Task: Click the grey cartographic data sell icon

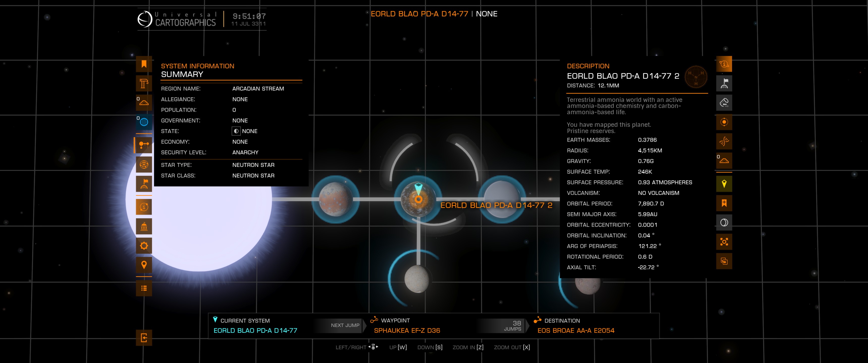Action: [724, 102]
